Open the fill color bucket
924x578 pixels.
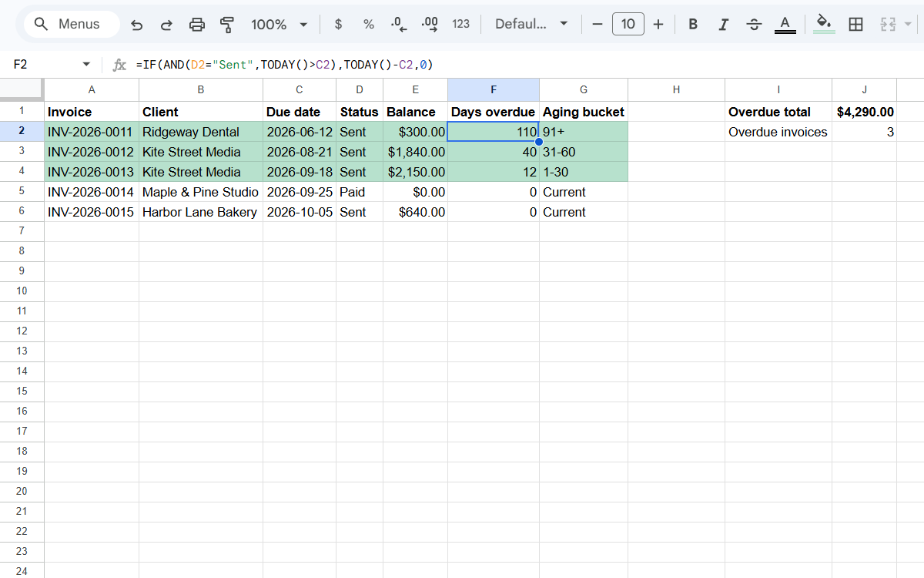coord(824,25)
